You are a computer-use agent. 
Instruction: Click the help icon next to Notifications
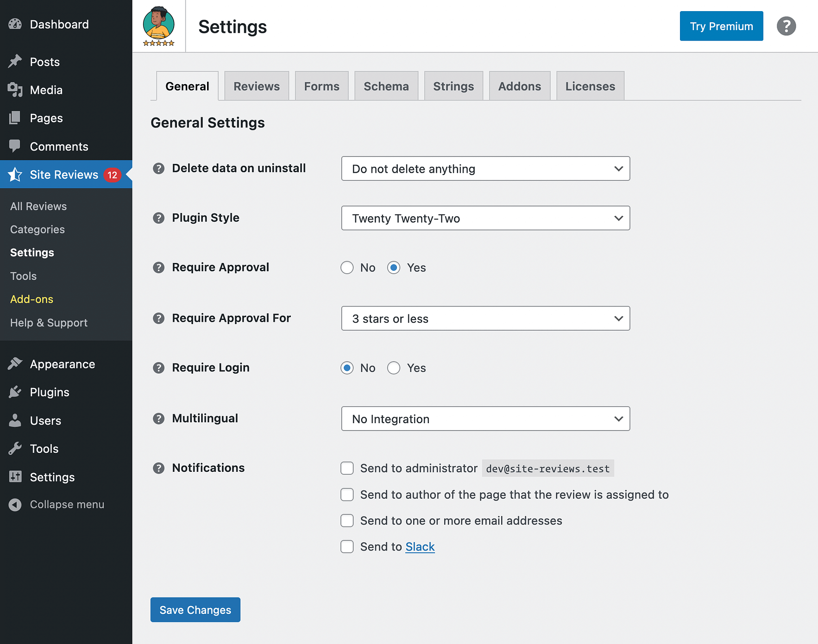(x=158, y=468)
